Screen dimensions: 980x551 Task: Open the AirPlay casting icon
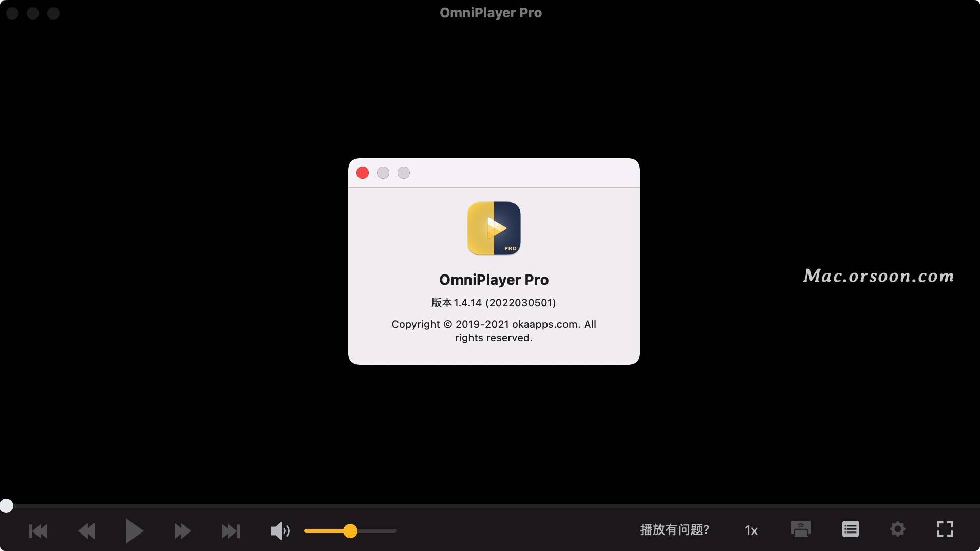pyautogui.click(x=801, y=529)
